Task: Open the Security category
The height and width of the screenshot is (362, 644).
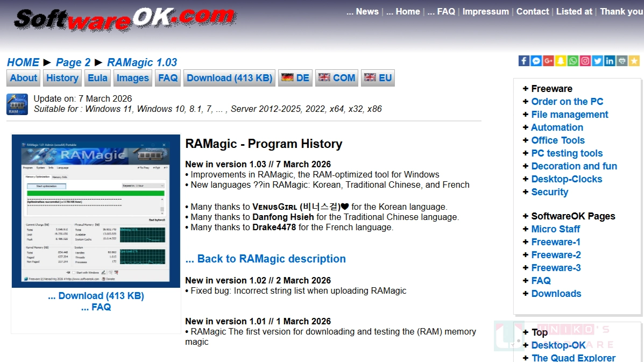Action: [x=549, y=192]
